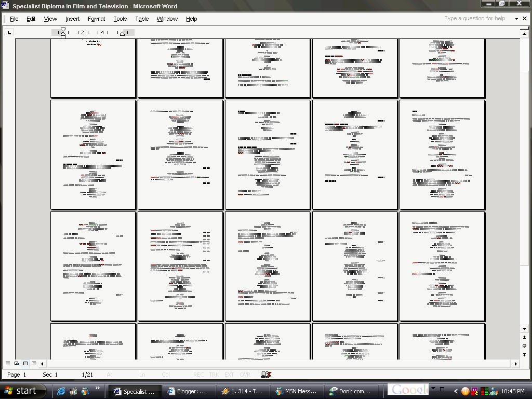532x399 pixels.
Task: Click the purple and red system tray icon
Action: (475, 391)
